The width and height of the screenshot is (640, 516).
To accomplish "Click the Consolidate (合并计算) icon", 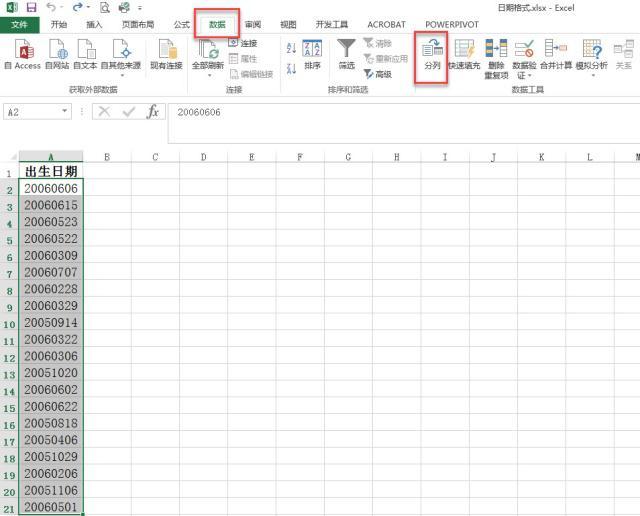I will point(556,54).
